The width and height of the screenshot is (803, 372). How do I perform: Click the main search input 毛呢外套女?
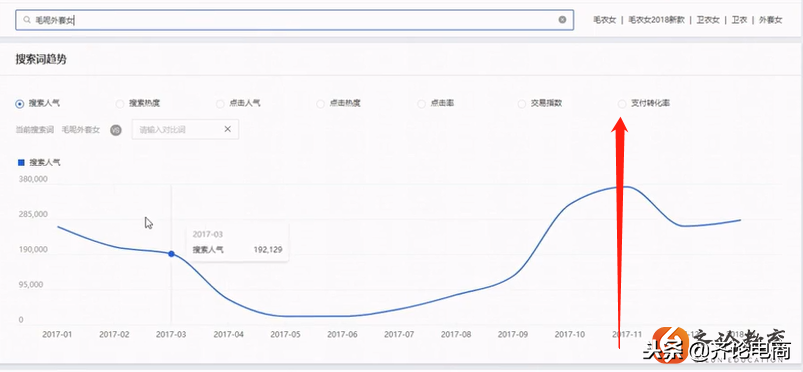click(x=294, y=20)
